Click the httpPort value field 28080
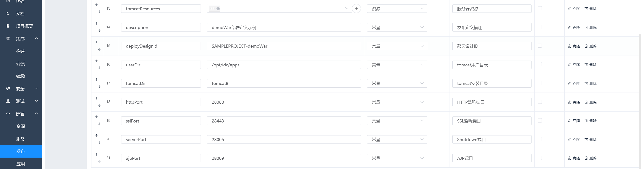This screenshot has height=169, width=644. 284,102
